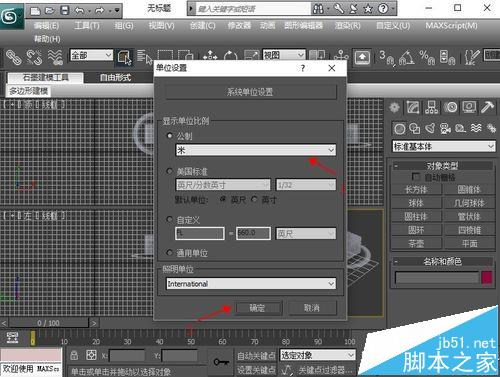Click the 茶壶 (Teapot) primitive button
The width and height of the screenshot is (500, 377).
click(x=416, y=244)
